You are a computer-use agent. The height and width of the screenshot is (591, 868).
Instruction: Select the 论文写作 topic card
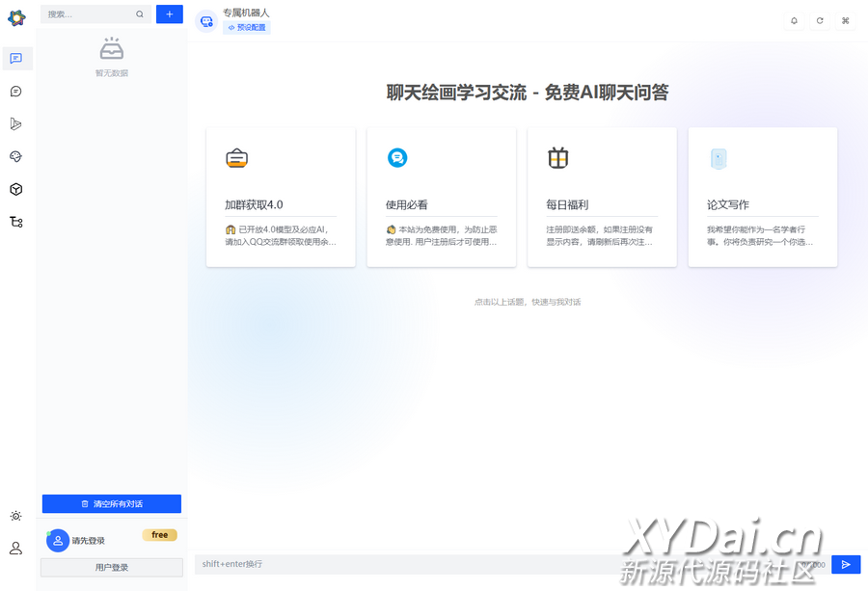(x=762, y=197)
